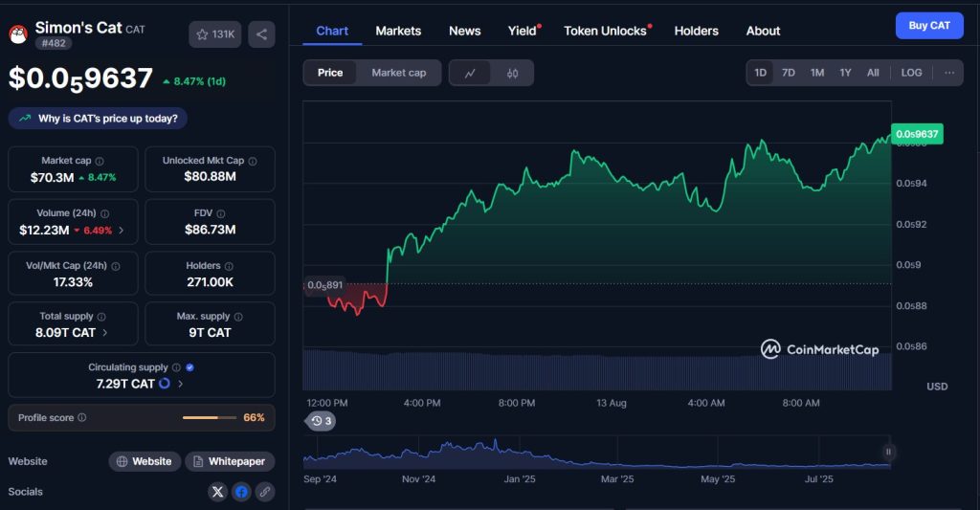Expand Circulating supply details chevron
980x510 pixels.
180,384
